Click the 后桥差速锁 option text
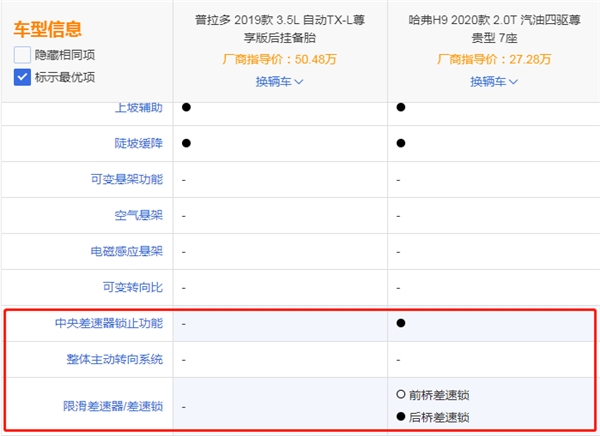The image size is (600, 436). point(439,417)
